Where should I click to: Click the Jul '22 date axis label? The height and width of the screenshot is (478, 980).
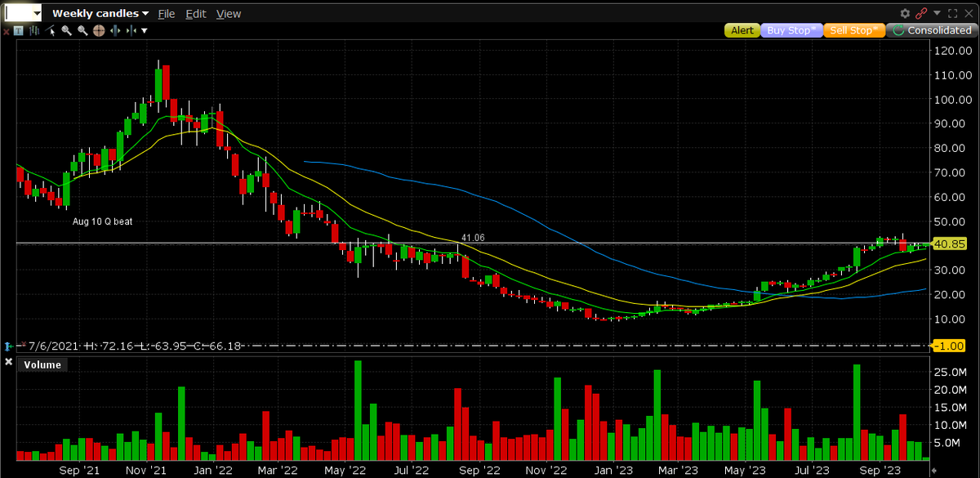(x=411, y=471)
